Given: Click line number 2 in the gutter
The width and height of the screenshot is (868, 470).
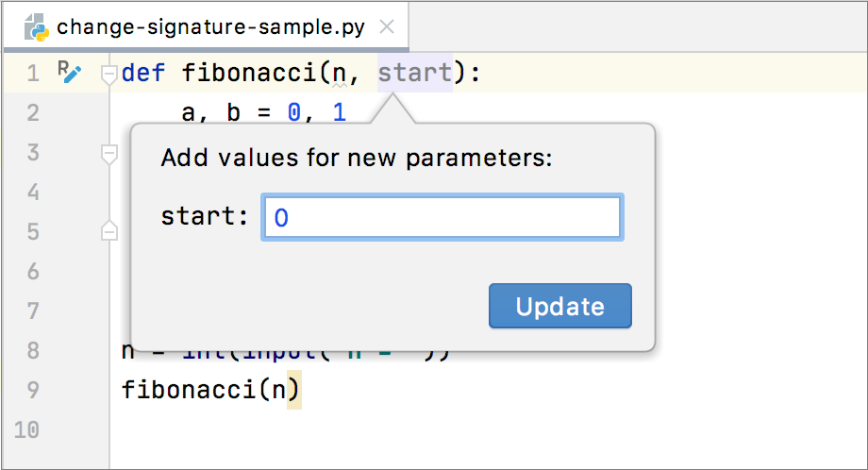Looking at the screenshot, I should [x=33, y=113].
